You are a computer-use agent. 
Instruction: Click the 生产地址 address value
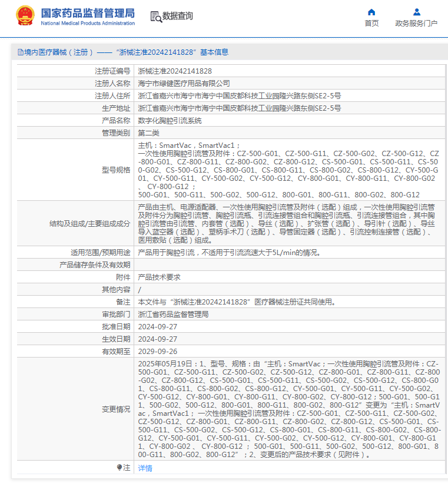(x=239, y=108)
